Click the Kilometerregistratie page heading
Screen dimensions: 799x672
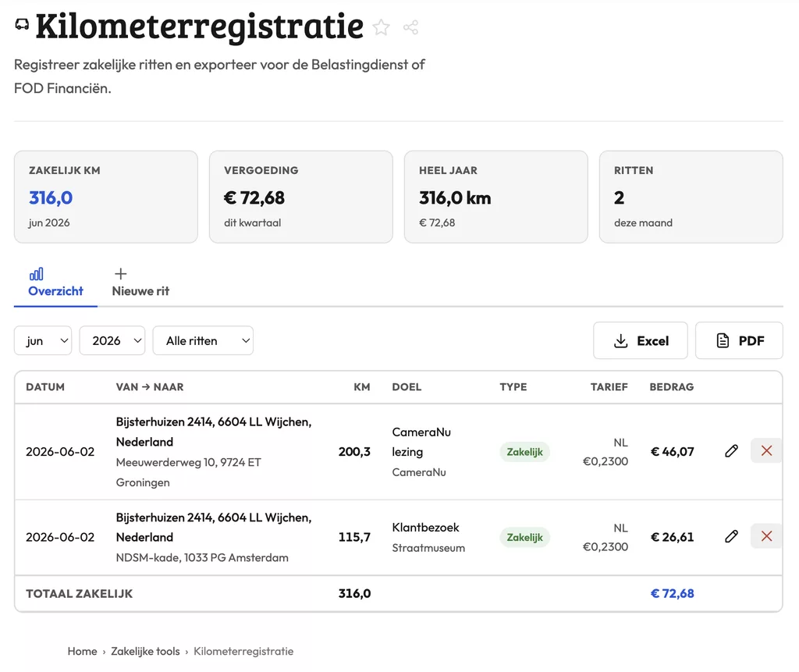(x=199, y=26)
